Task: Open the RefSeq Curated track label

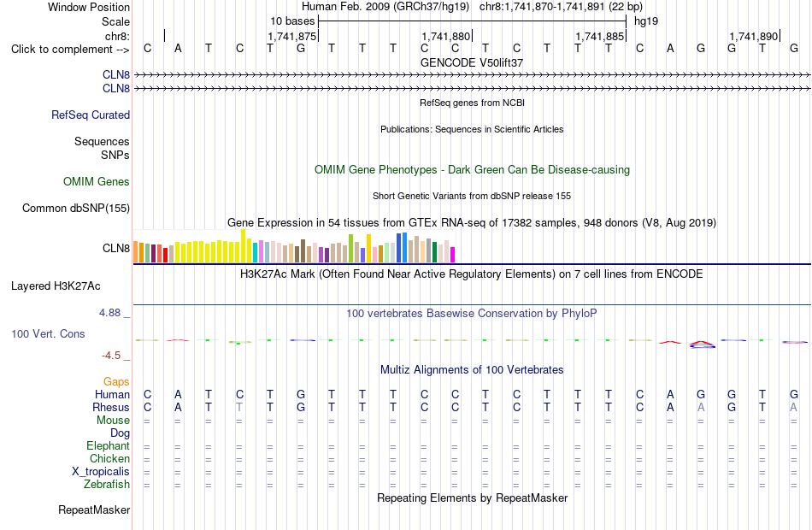Action: (90, 115)
